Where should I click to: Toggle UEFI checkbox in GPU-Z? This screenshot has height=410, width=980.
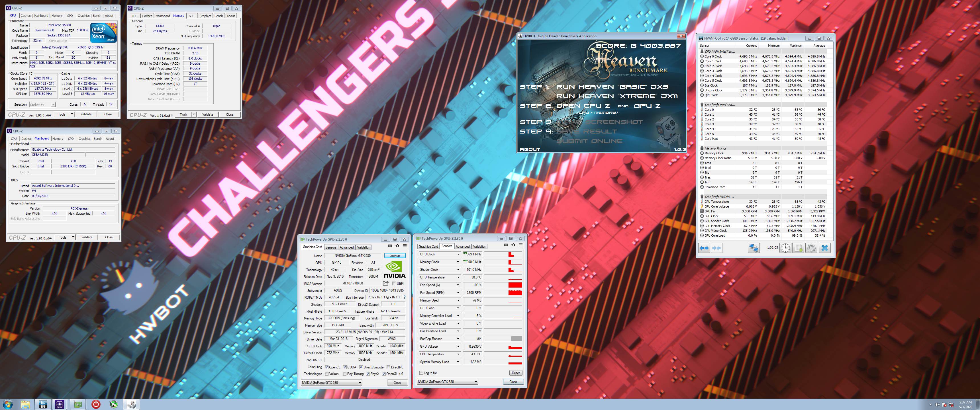[394, 284]
